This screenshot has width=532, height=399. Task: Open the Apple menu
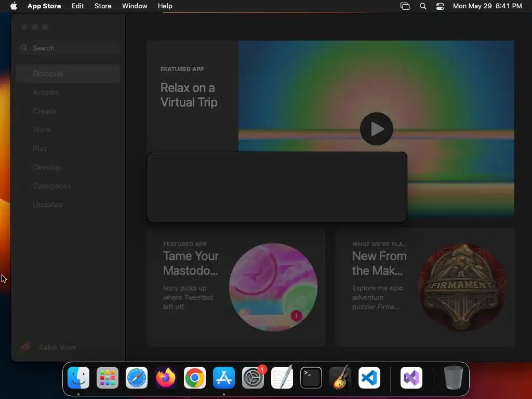click(x=14, y=6)
